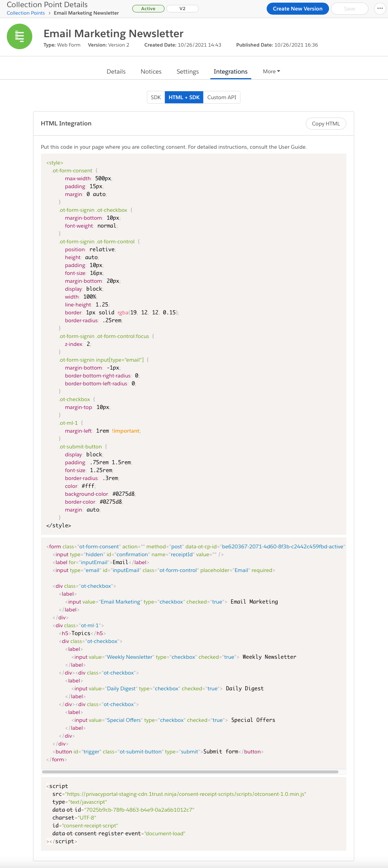Click the border-bottom-right-radius: 0 line
Screen dimensions: 388x868
click(x=102, y=376)
